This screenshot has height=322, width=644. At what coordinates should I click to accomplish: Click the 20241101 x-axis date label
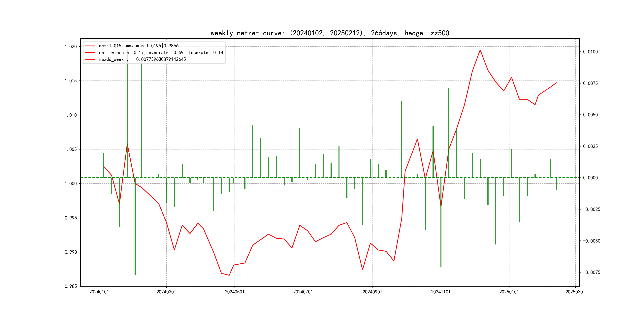[x=440, y=292]
